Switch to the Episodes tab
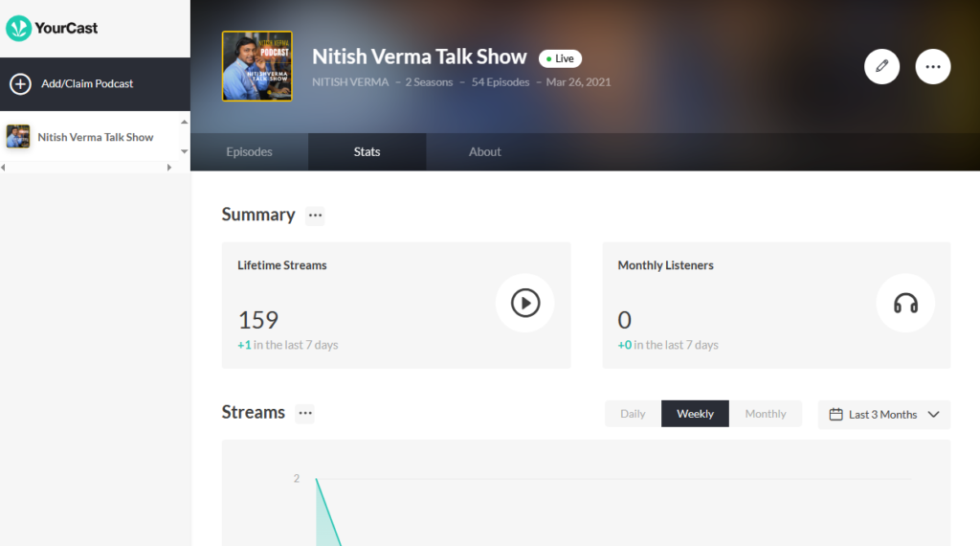Screen dimensions: 980x546 [250, 152]
